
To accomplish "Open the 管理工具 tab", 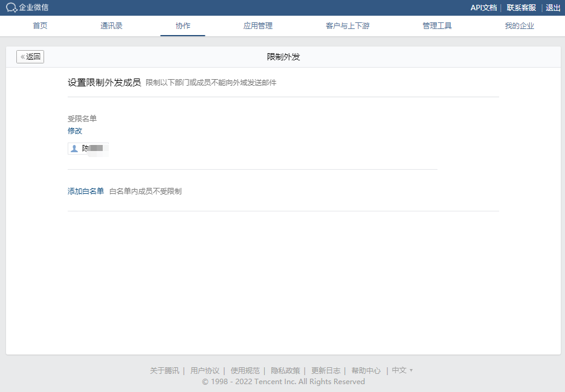I will pos(437,26).
